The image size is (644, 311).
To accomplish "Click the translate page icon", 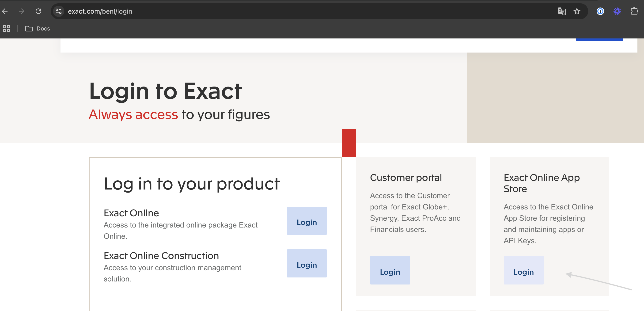I will coord(561,11).
